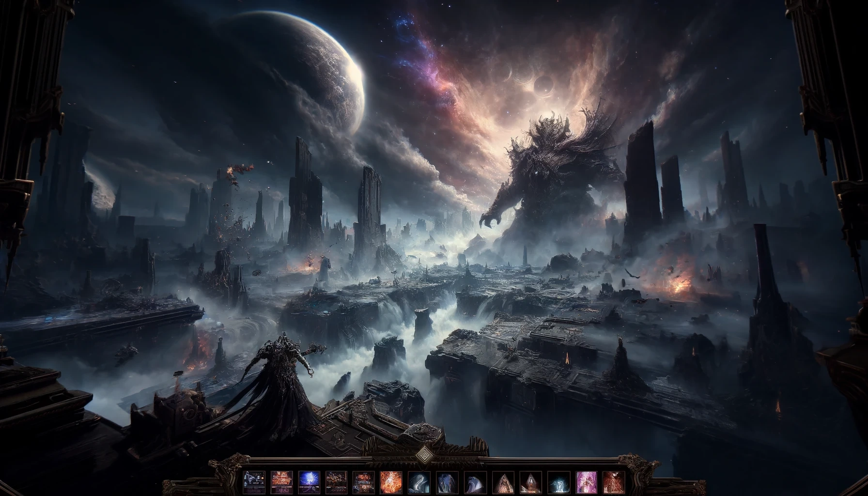
Task: Use the tenth slot tan pyramid skill
Action: point(501,482)
